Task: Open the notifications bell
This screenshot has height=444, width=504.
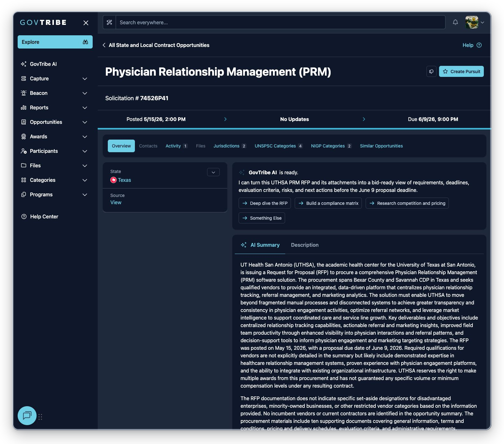Action: (455, 22)
